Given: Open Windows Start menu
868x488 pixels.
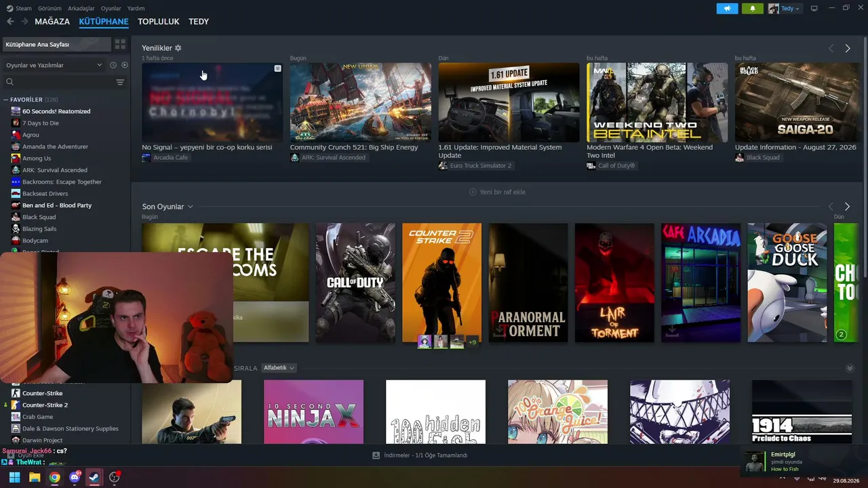Looking at the screenshot, I should pyautogui.click(x=14, y=477).
